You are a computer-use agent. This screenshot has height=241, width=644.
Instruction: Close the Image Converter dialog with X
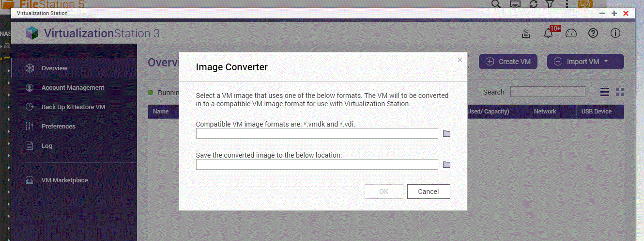pos(460,60)
